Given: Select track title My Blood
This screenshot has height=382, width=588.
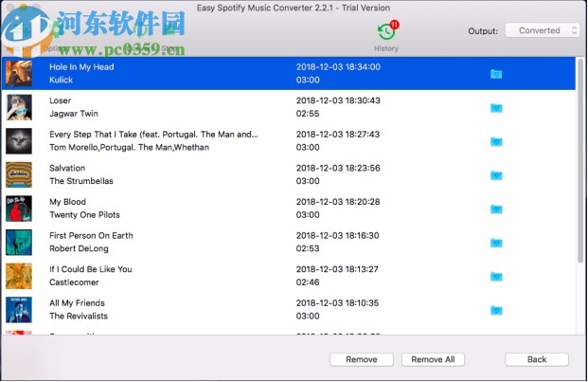Looking at the screenshot, I should click(x=67, y=202).
